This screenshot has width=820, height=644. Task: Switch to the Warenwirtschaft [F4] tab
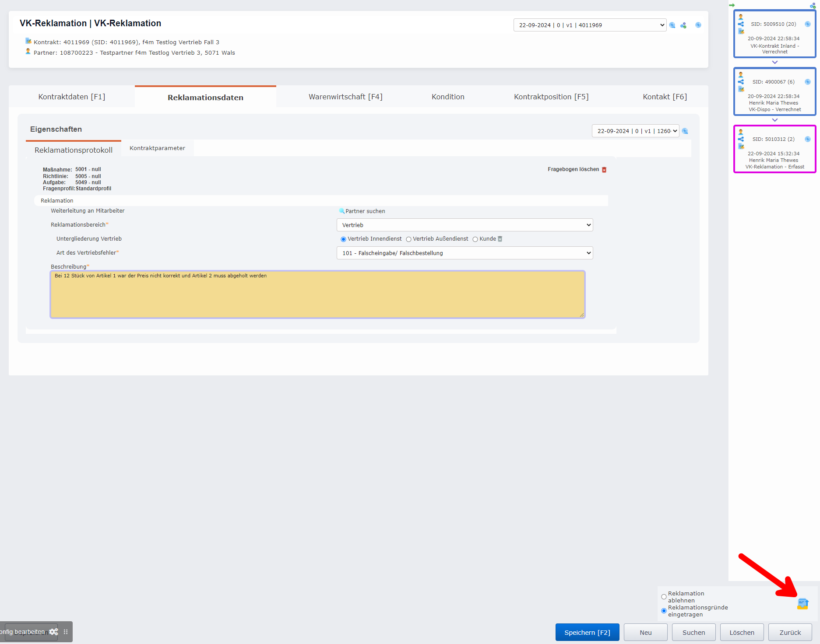click(345, 97)
